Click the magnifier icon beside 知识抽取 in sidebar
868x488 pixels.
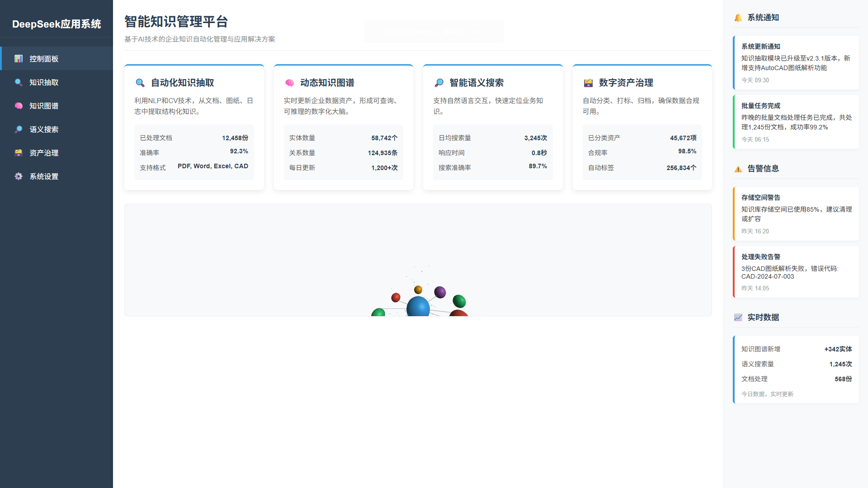click(x=19, y=82)
